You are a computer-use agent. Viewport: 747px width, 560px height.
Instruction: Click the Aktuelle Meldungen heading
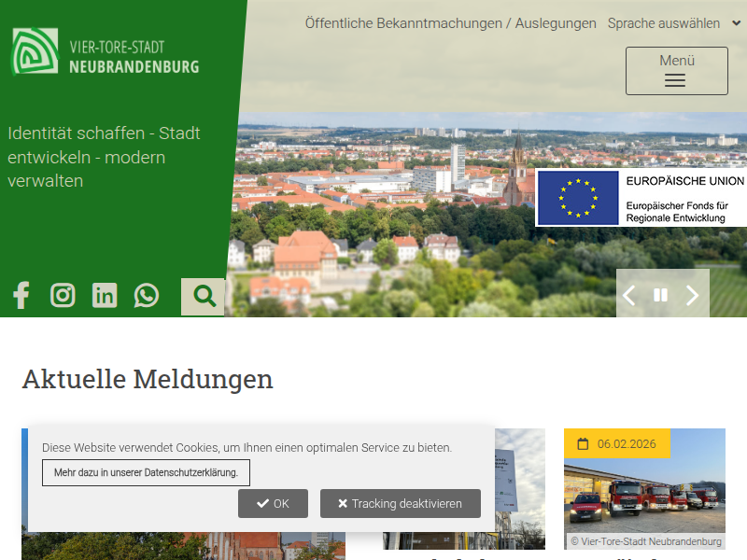coord(148,379)
